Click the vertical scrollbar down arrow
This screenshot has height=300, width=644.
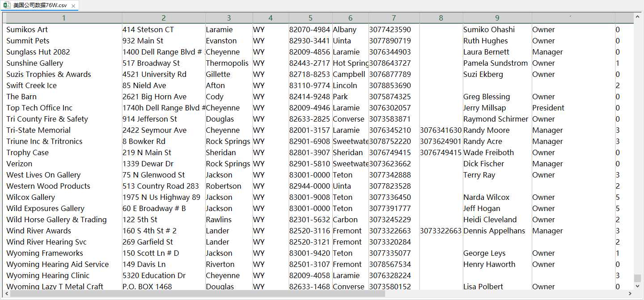pyautogui.click(x=638, y=286)
